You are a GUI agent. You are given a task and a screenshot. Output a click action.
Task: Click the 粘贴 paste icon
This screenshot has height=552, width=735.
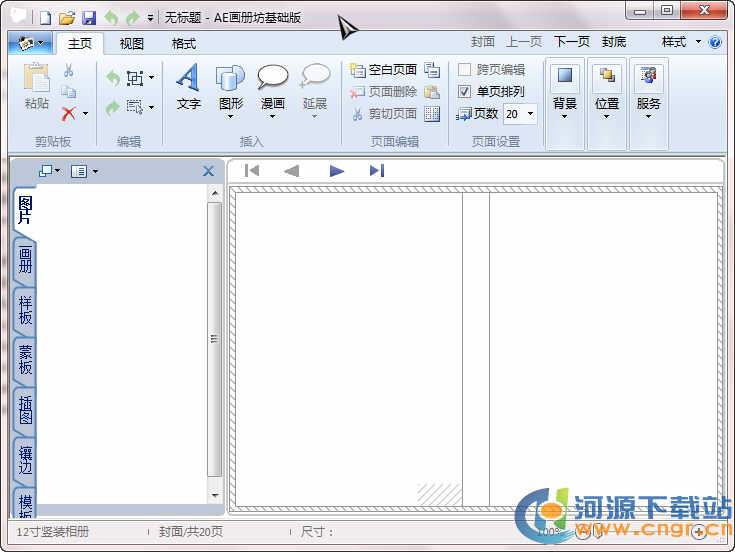[x=37, y=79]
